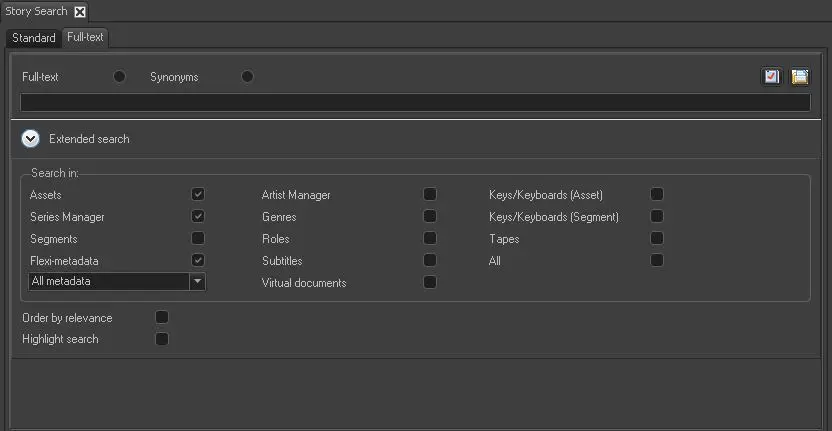
Task: Tick the Subtitles checkbox
Action: coord(430,260)
